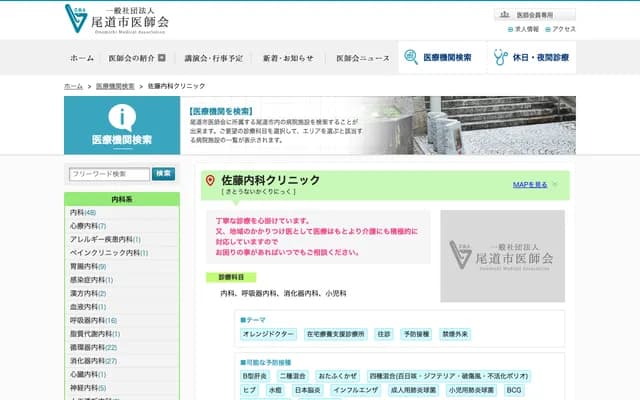Click the bullet icon before 求人情報

pos(510,29)
